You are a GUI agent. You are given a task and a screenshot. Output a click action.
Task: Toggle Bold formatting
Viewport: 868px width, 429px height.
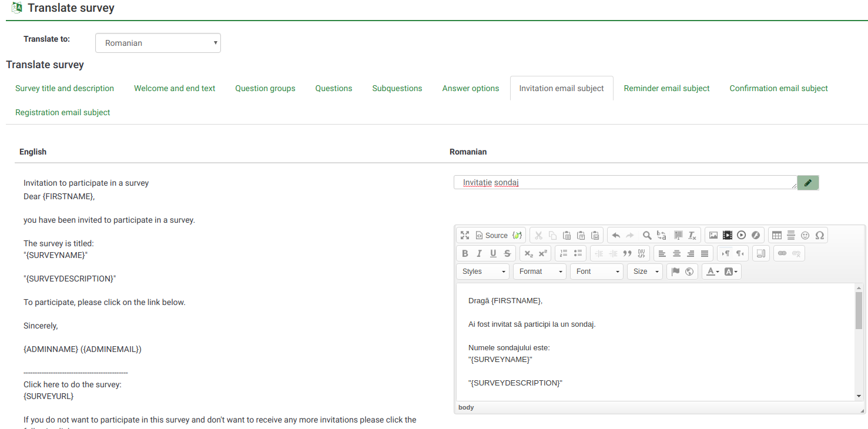[465, 253]
